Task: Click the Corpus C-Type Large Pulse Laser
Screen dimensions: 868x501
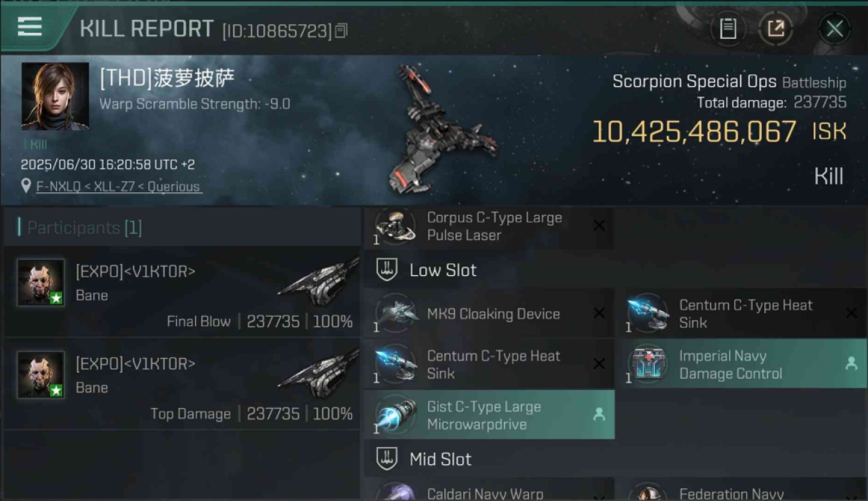Action: click(489, 227)
